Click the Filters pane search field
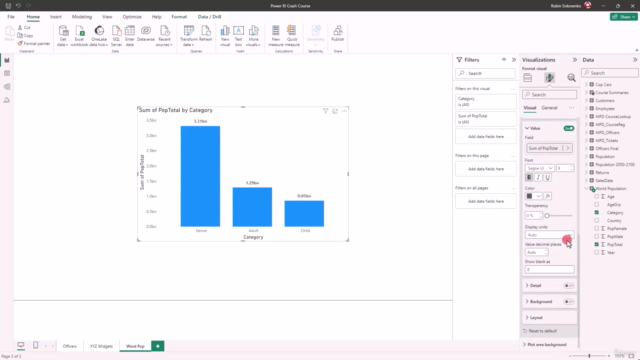 tap(485, 73)
